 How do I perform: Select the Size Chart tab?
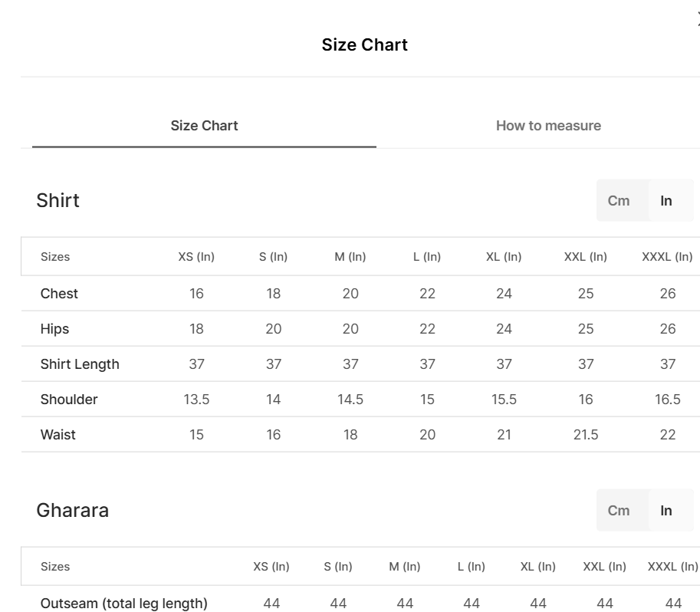click(204, 126)
